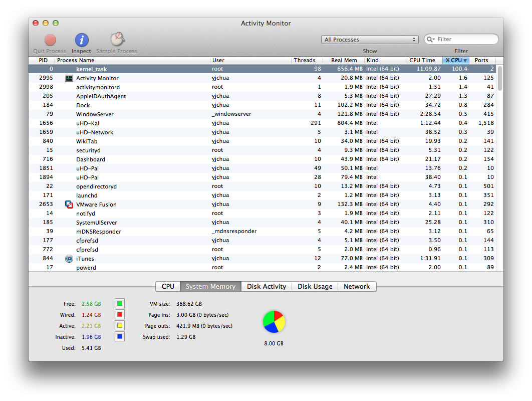532x401 pixels.
Task: Select the AppleIDAuthAgent process row
Action: pyautogui.click(x=262, y=96)
